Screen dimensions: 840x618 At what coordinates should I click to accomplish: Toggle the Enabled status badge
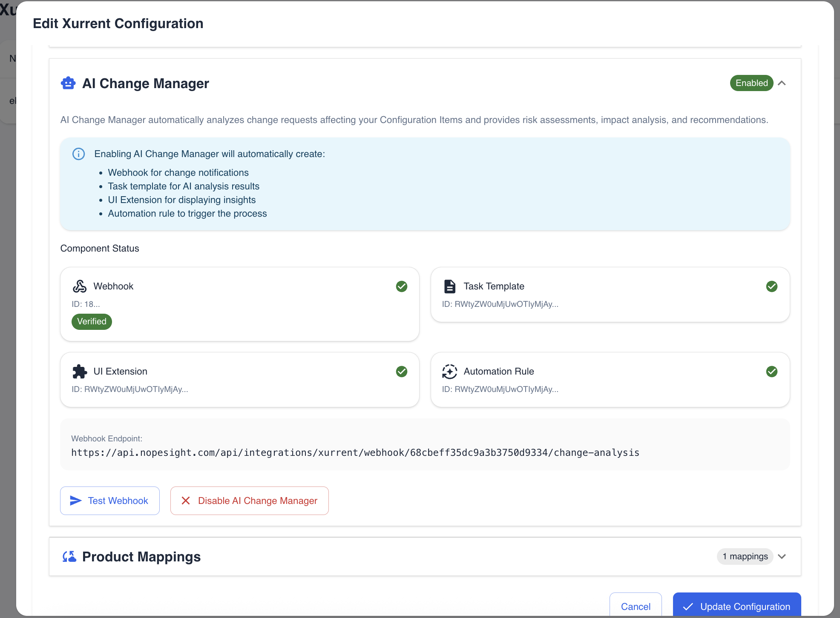click(751, 83)
